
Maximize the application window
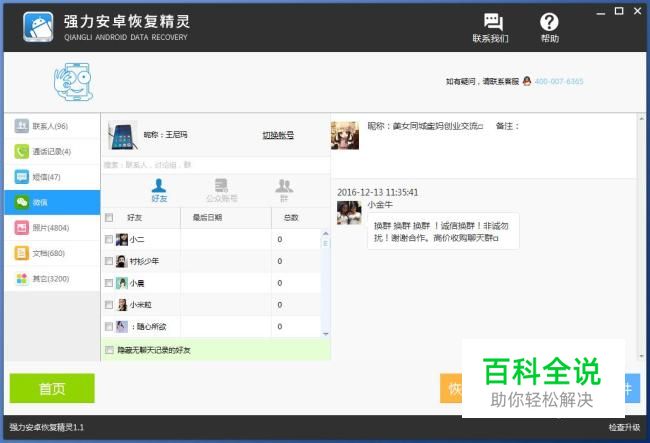tap(619, 11)
